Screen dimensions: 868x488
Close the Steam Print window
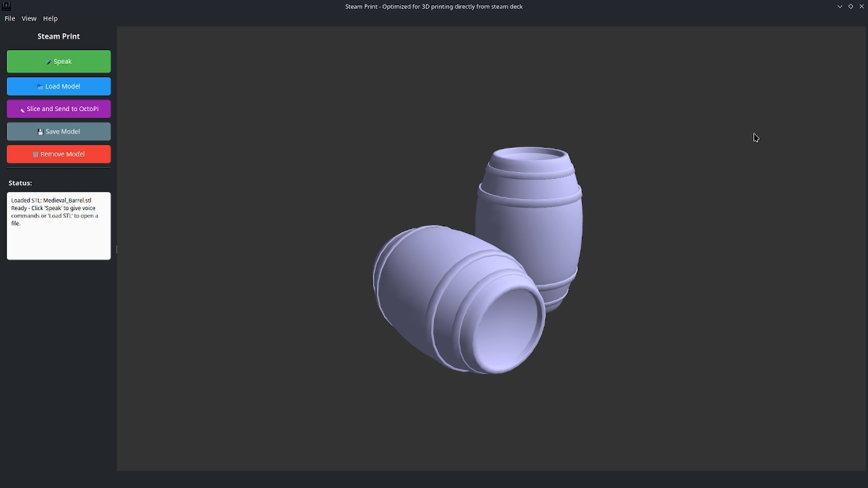[861, 6]
